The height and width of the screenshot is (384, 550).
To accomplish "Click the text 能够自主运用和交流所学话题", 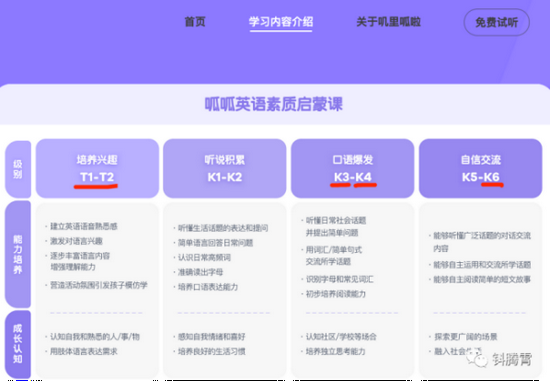I will click(x=482, y=264).
